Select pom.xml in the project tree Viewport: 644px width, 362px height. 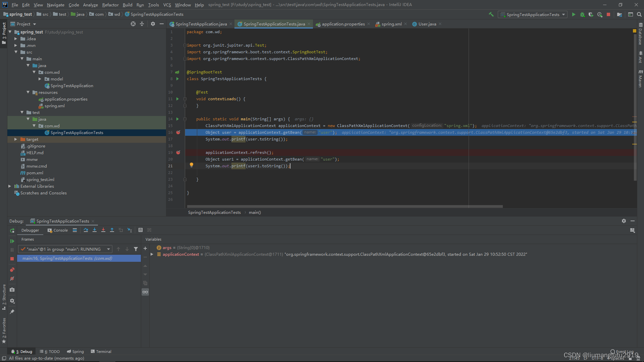35,173
